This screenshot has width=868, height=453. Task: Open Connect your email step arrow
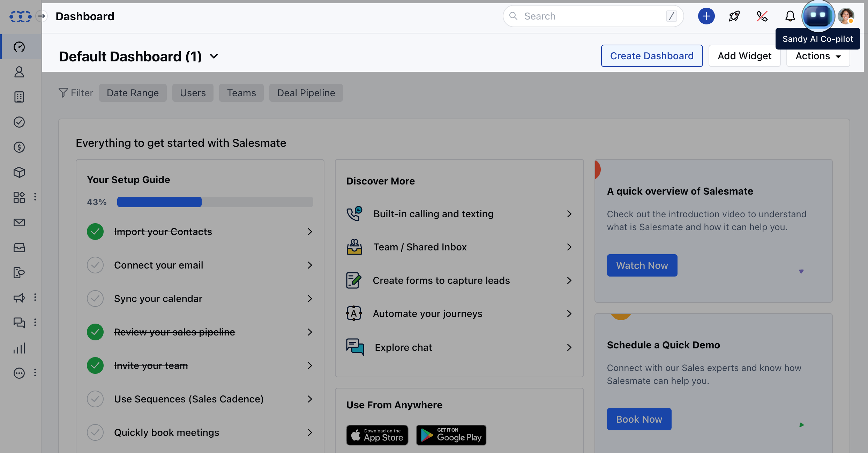[310, 265]
